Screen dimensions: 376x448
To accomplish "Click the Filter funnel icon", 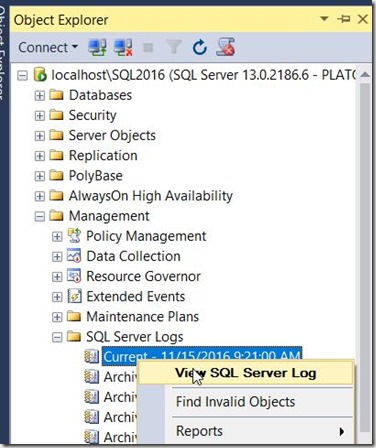I will coord(174,47).
